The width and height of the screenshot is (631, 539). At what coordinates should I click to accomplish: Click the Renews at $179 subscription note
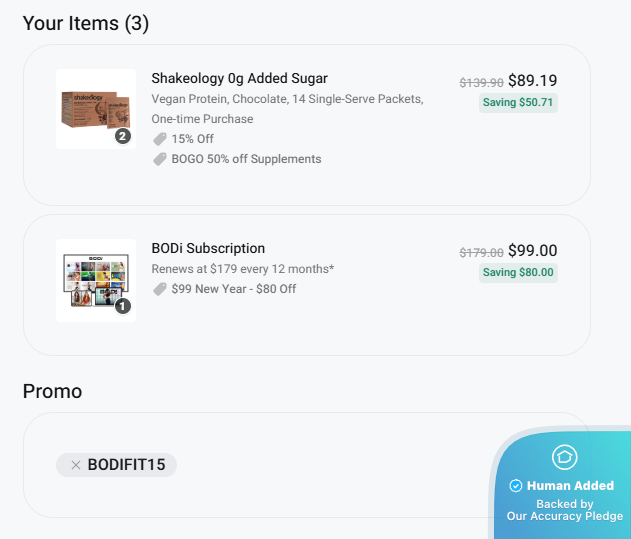click(242, 269)
